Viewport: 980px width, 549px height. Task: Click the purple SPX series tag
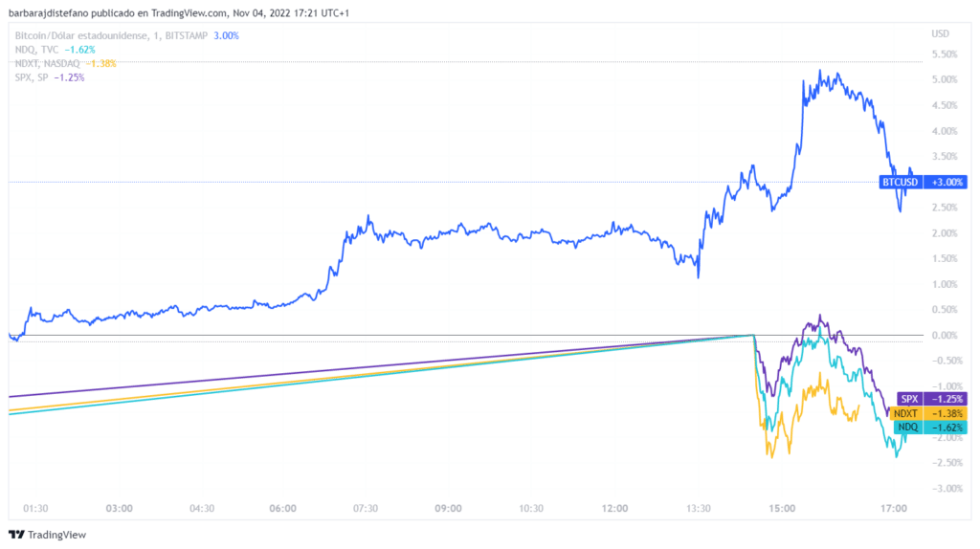[x=910, y=398]
